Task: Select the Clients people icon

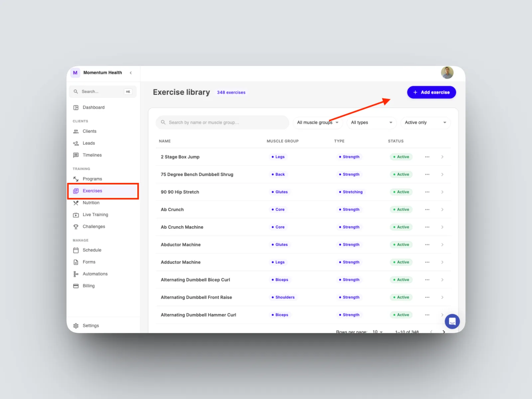Action: [x=76, y=131]
